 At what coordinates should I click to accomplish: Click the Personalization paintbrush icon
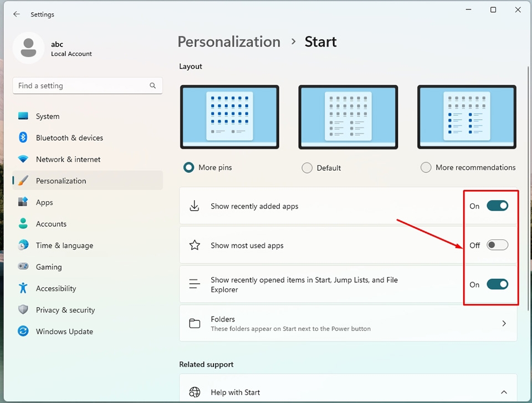click(23, 181)
